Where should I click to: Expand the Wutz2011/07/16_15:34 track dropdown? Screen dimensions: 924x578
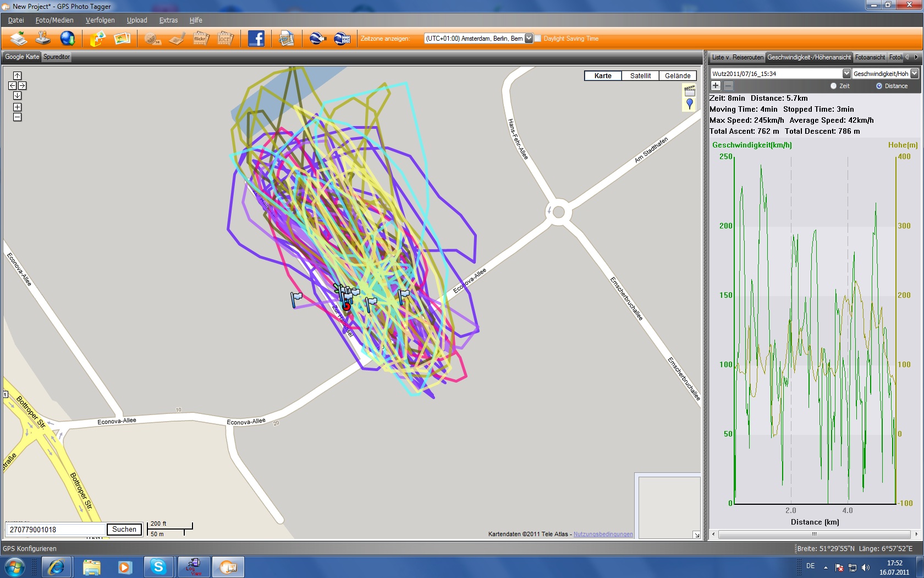[846, 74]
